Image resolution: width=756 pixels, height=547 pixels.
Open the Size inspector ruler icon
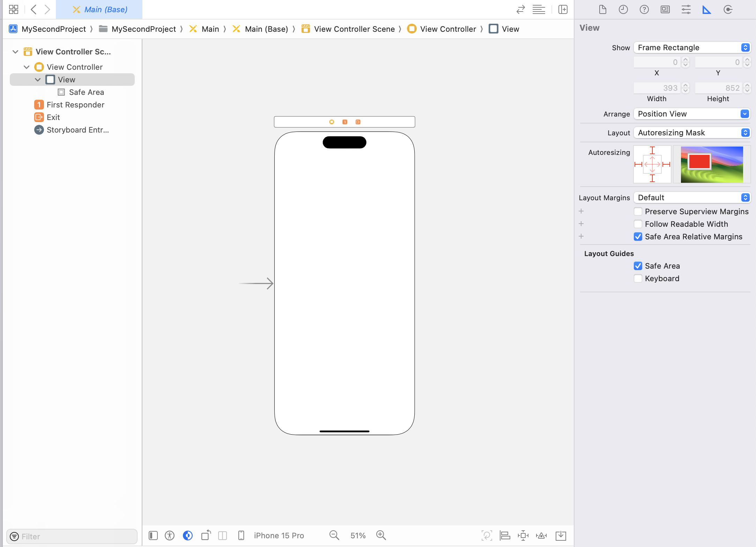[x=707, y=9]
